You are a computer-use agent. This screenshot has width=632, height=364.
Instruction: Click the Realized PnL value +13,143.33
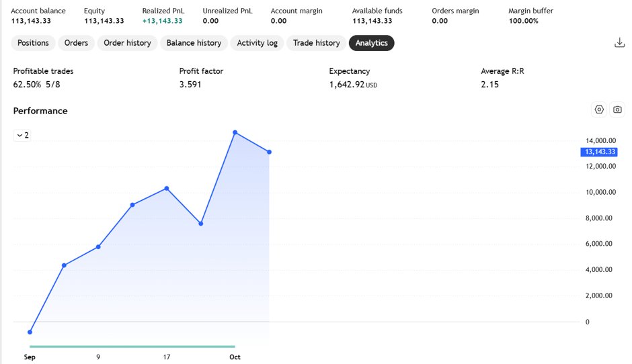click(x=163, y=21)
